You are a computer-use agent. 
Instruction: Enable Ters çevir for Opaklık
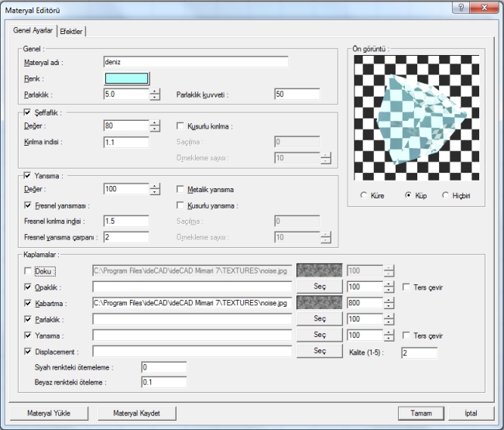tap(406, 287)
